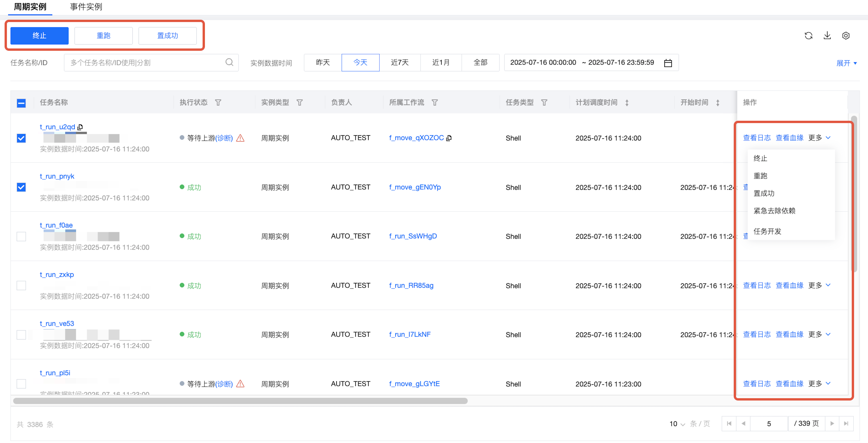Sort by 开始时间 arrow icon
868x443 pixels.
click(718, 103)
